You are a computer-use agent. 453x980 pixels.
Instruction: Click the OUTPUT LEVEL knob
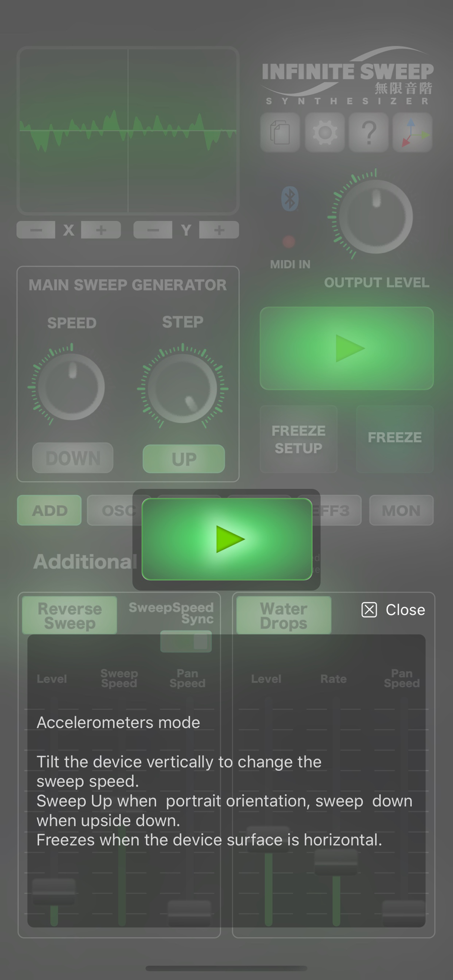376,217
